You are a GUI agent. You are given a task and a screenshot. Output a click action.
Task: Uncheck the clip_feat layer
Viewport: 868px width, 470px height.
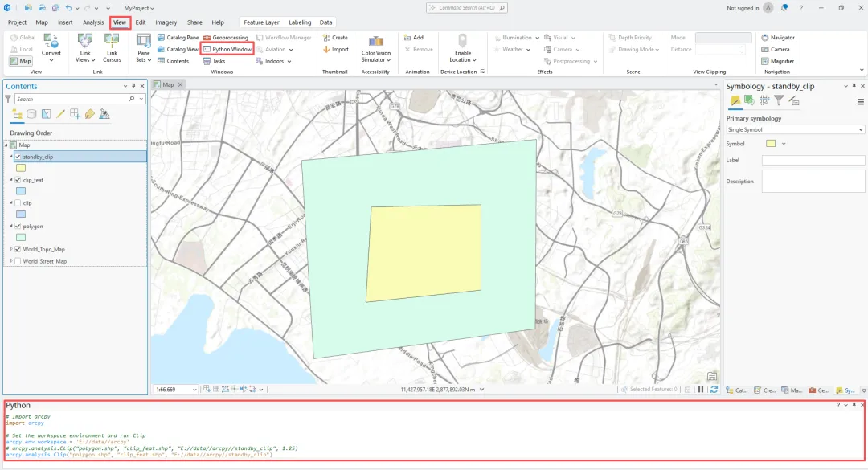pyautogui.click(x=18, y=180)
